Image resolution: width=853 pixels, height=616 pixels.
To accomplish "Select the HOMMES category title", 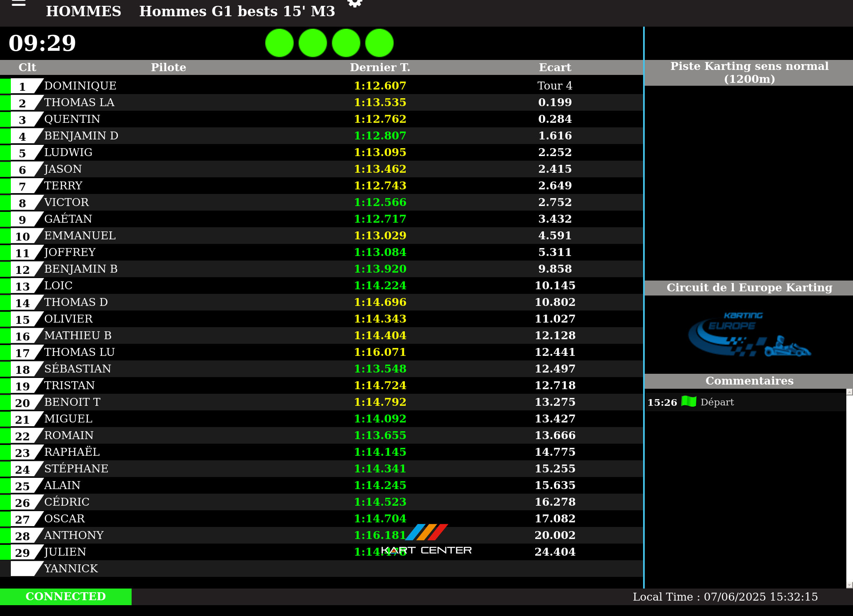I will pyautogui.click(x=84, y=11).
